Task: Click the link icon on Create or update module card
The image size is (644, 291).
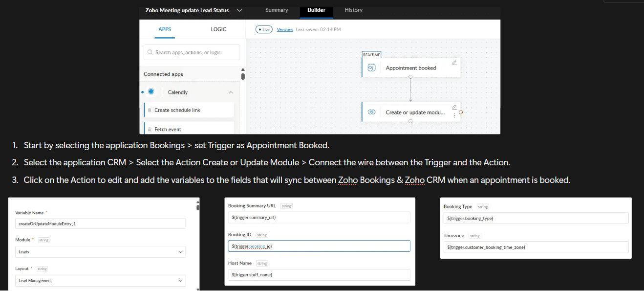Action: [372, 112]
